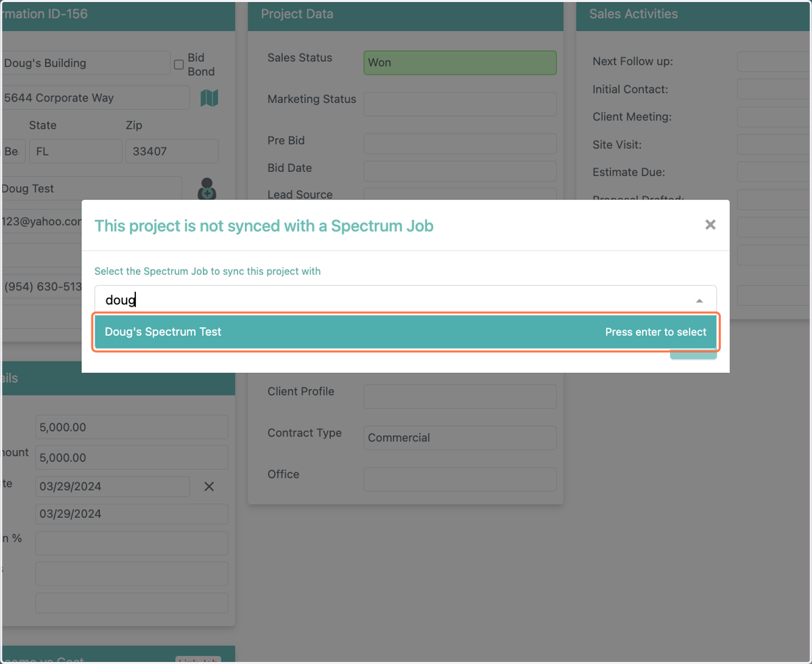Click the Next Follow up field
This screenshot has height=664, width=812.
tap(774, 62)
